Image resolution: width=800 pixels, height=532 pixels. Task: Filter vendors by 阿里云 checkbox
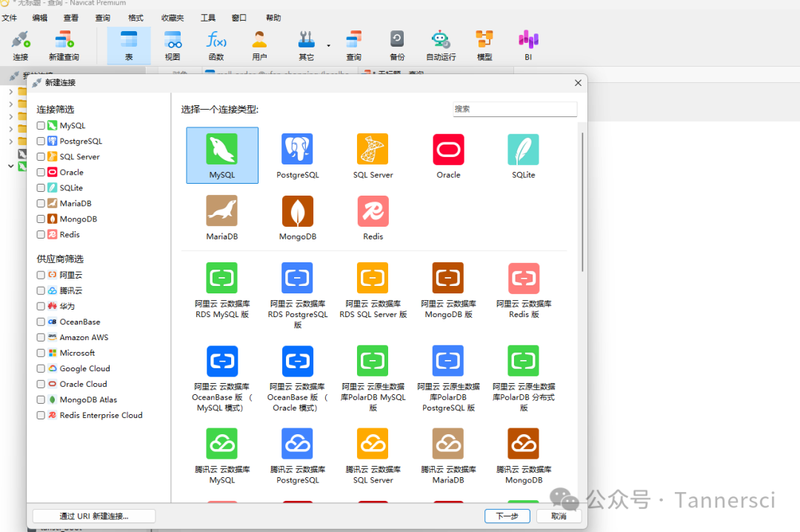(x=41, y=275)
